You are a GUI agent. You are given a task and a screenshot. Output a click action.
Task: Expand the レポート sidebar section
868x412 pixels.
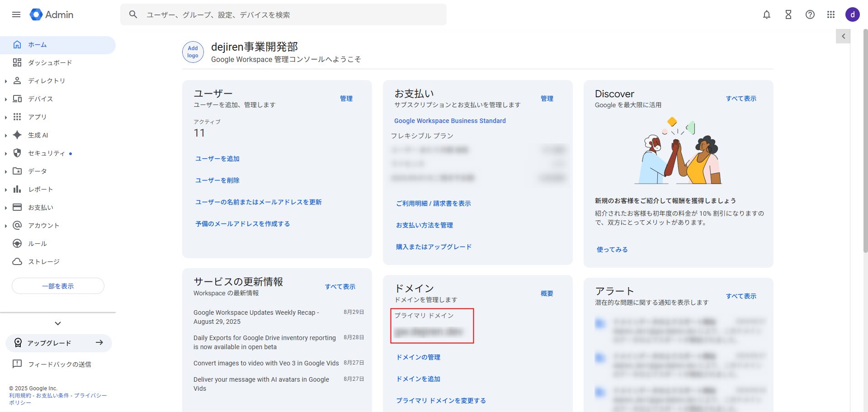(6, 189)
